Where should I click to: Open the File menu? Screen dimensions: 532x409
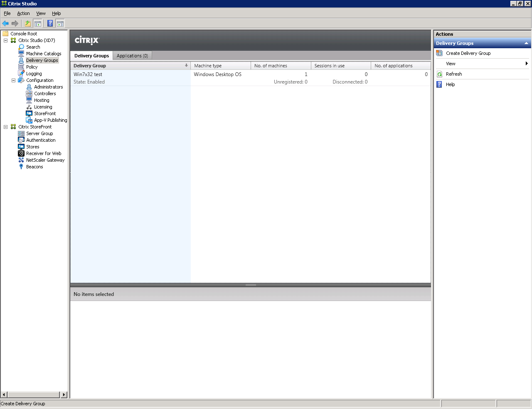click(x=7, y=13)
